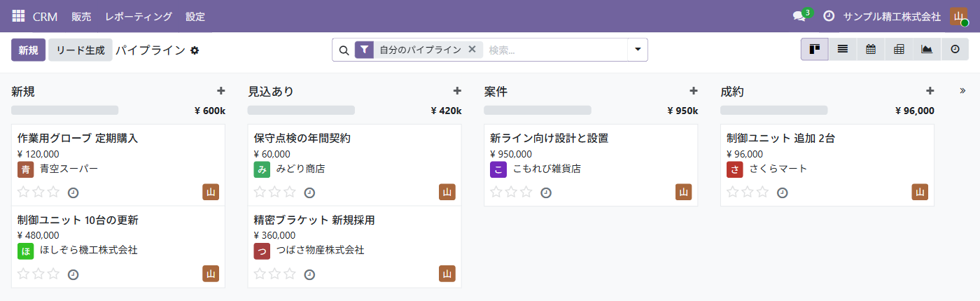Add a quick lead in 成約 column
Image resolution: width=980 pixels, height=301 pixels.
click(x=930, y=91)
